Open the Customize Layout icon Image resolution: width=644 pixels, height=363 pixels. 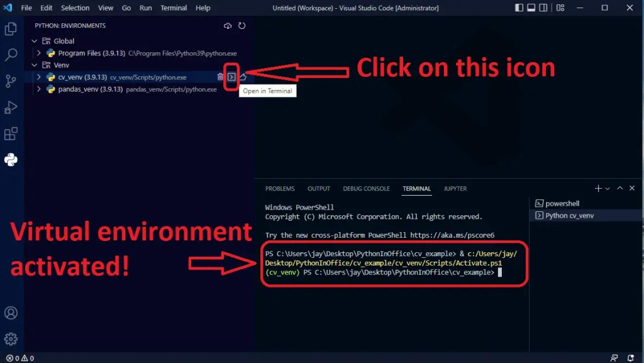(x=560, y=8)
